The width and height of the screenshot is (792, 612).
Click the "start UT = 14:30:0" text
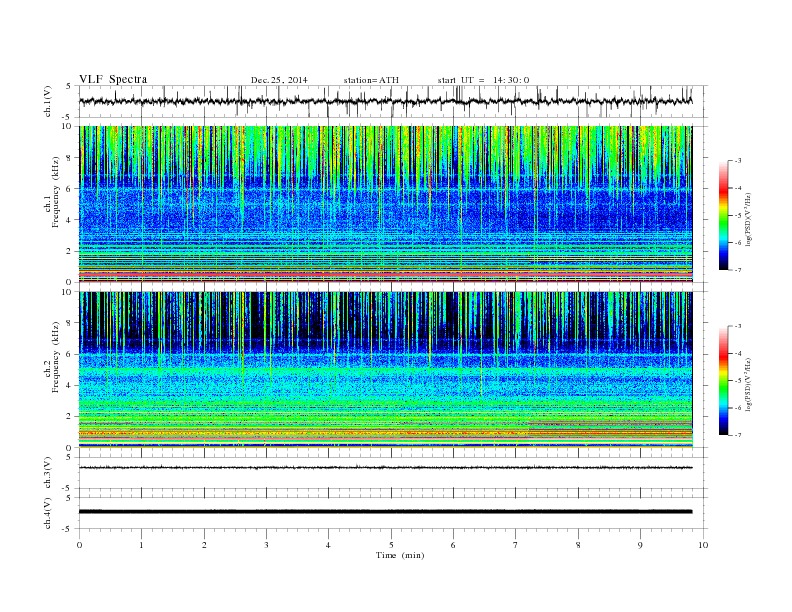(483, 80)
